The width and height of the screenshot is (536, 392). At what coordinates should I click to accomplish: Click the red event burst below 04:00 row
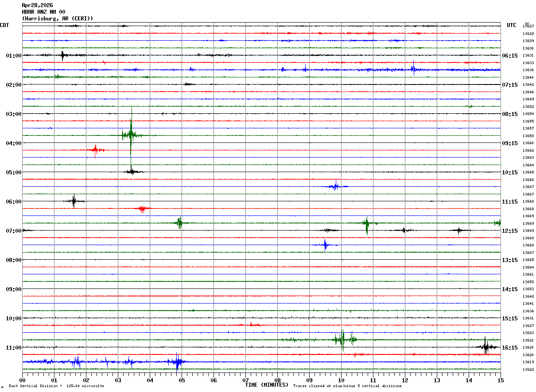tap(95, 150)
